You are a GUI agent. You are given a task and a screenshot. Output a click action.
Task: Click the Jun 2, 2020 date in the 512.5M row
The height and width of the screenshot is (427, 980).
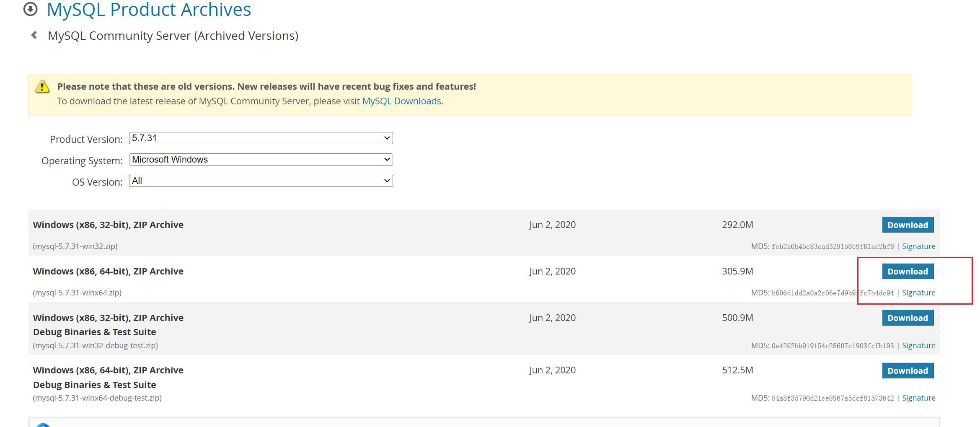tap(552, 370)
